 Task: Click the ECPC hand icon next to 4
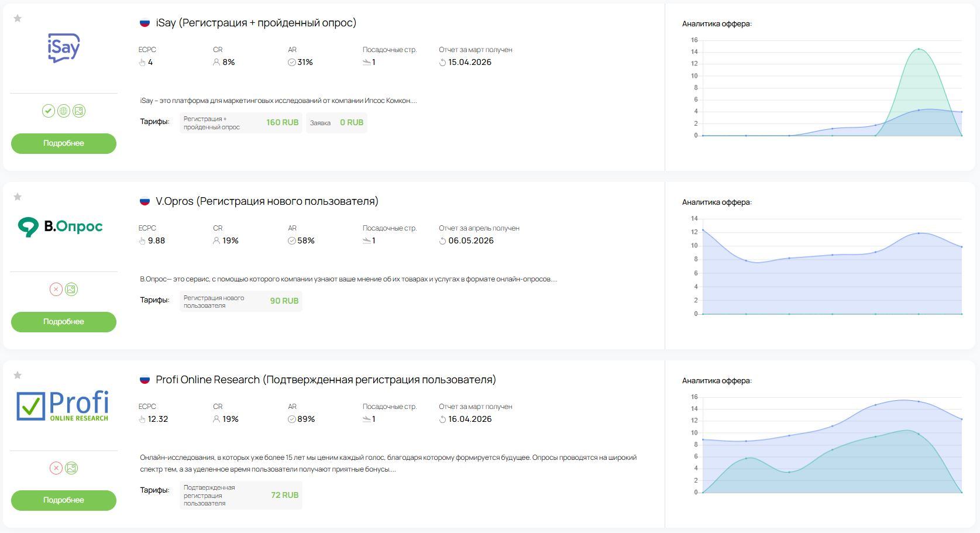pyautogui.click(x=142, y=63)
